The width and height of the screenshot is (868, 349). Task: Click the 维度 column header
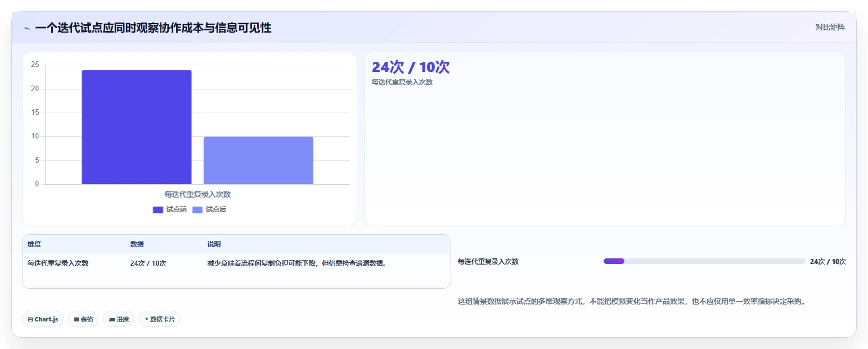[34, 244]
